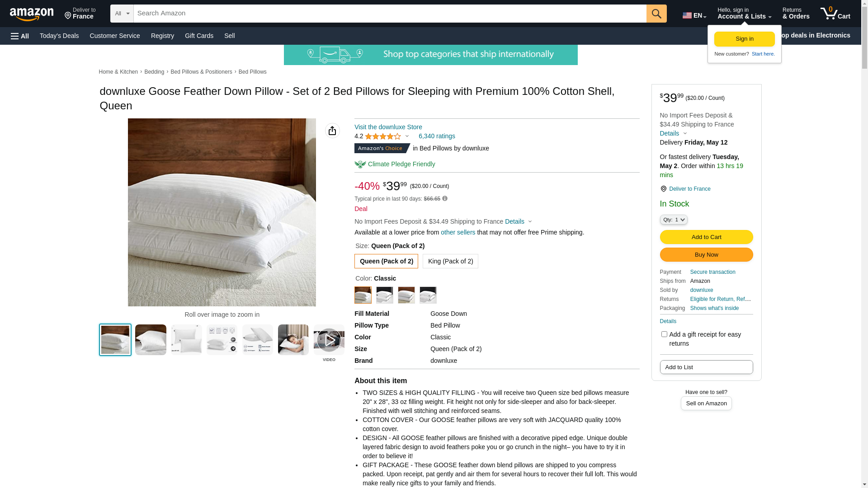868x488 pixels.
Task: Expand the EN language selector
Action: 694,15
